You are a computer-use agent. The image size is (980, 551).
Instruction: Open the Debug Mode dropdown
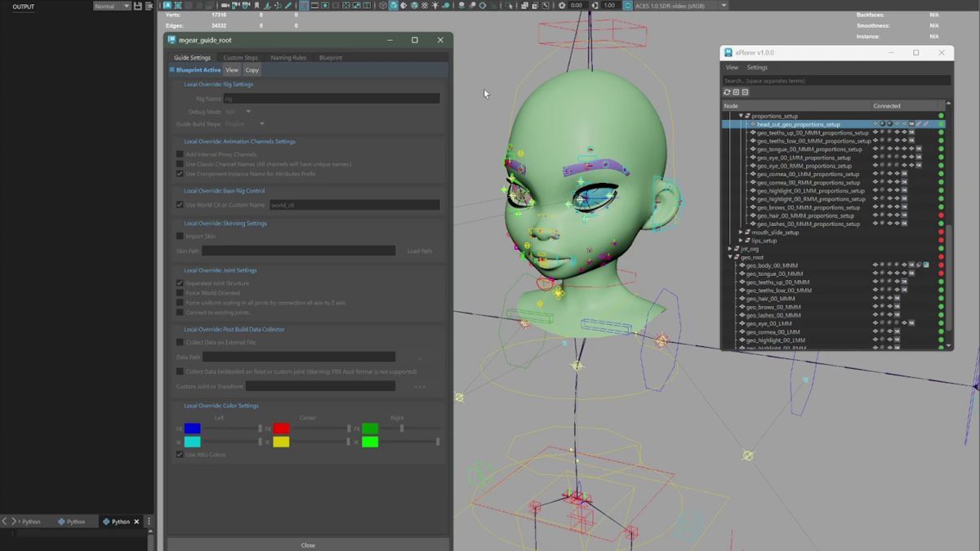pyautogui.click(x=238, y=112)
